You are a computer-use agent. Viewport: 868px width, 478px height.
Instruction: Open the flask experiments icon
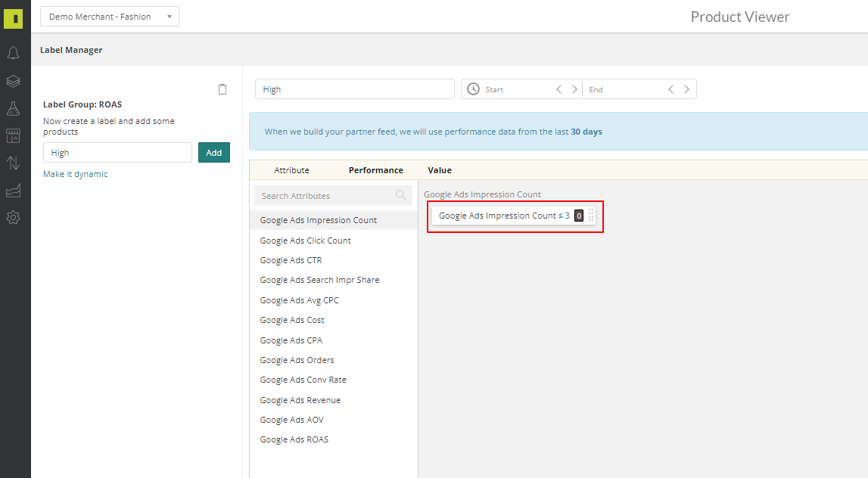tap(14, 108)
